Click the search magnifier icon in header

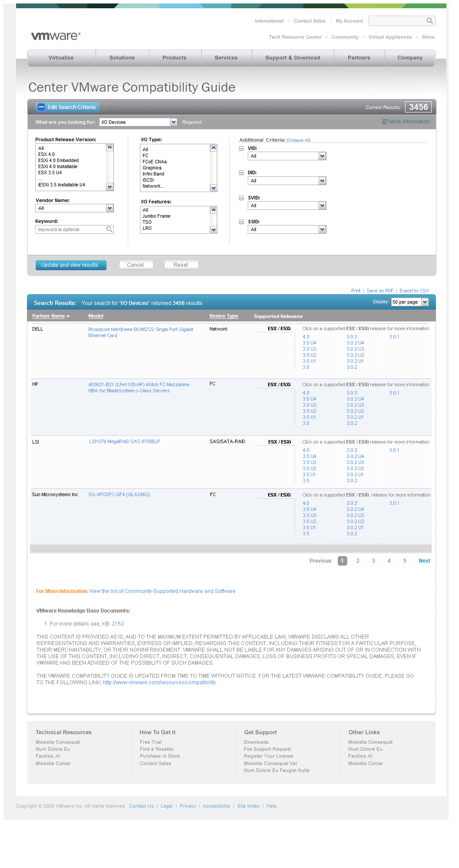pyautogui.click(x=429, y=21)
